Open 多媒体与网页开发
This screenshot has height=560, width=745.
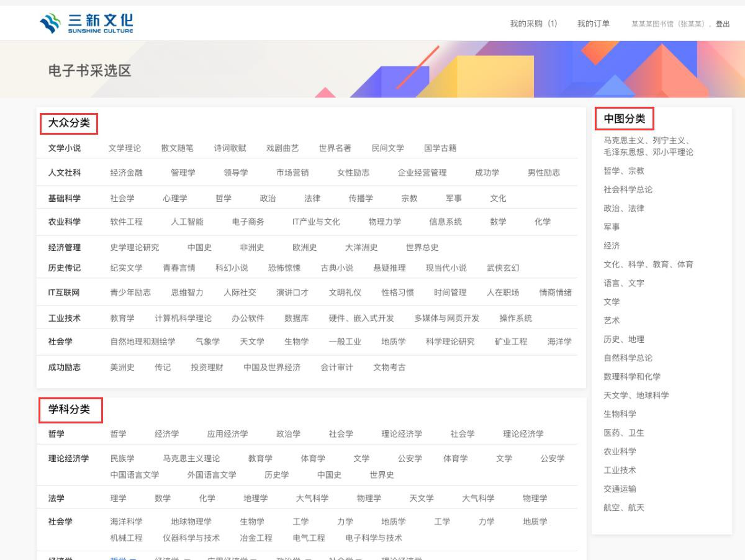(447, 318)
